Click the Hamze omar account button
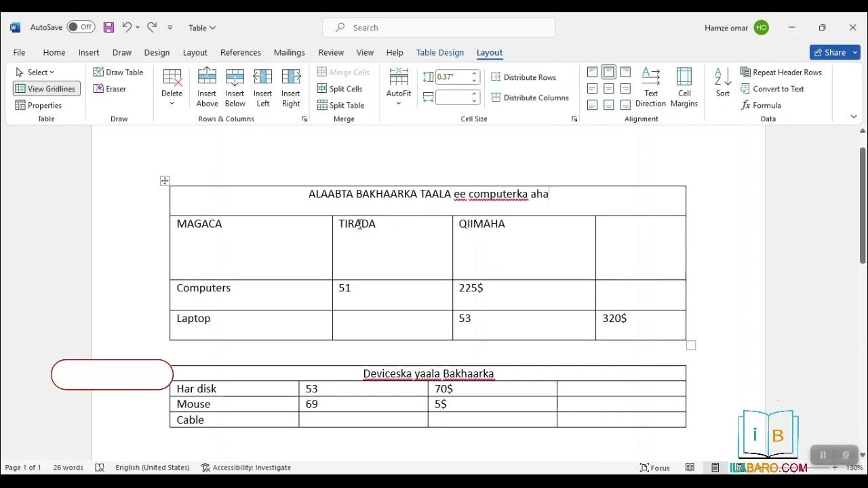Viewport: 868px width, 488px height. tap(736, 28)
